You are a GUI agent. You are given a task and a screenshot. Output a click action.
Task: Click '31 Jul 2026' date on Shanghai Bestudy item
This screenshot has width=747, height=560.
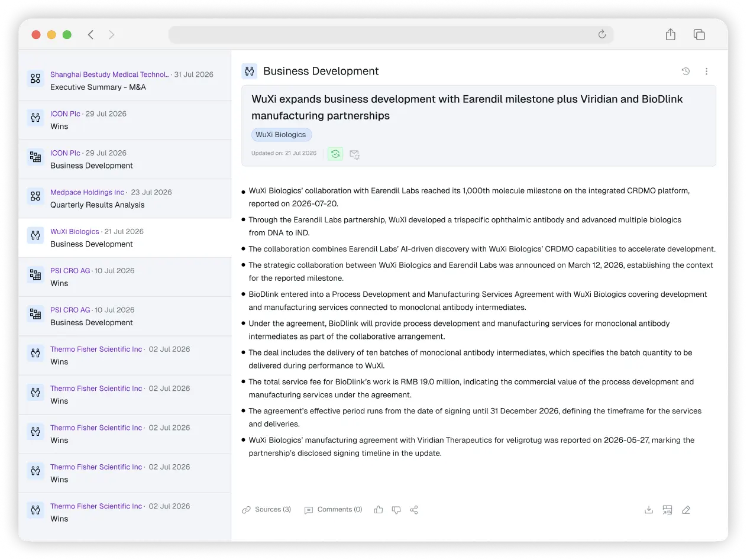(193, 75)
